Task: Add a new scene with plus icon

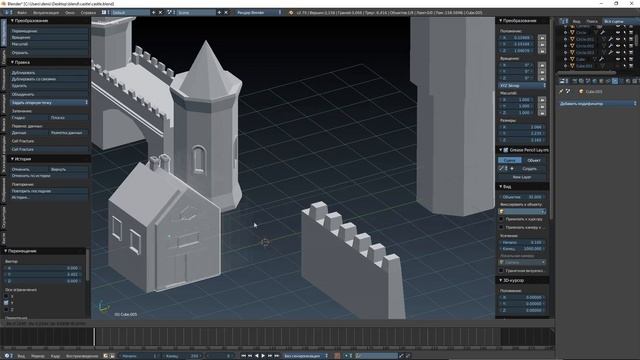Action: point(219,13)
